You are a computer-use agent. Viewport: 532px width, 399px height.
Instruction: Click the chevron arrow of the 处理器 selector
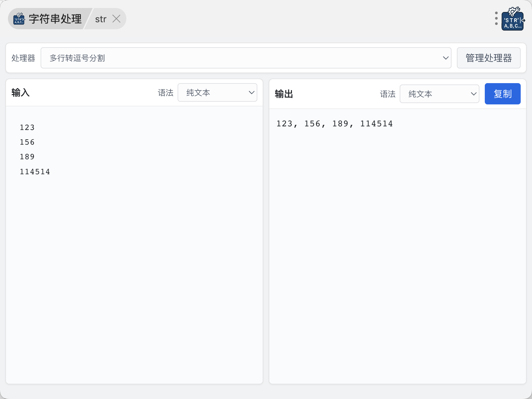(446, 58)
